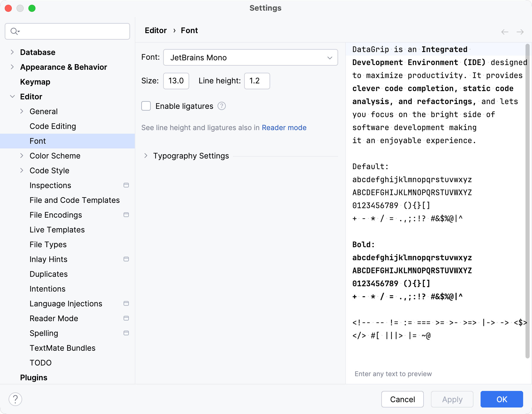This screenshot has width=532, height=414.
Task: Open the help button at bottom left
Action: click(15, 399)
